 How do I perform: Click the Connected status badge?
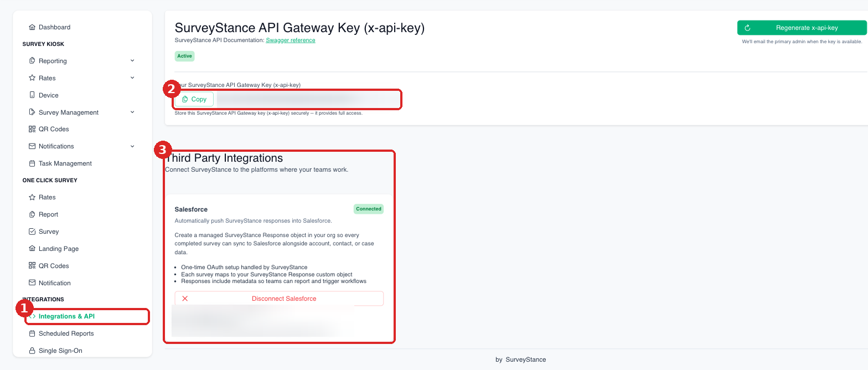click(x=369, y=209)
